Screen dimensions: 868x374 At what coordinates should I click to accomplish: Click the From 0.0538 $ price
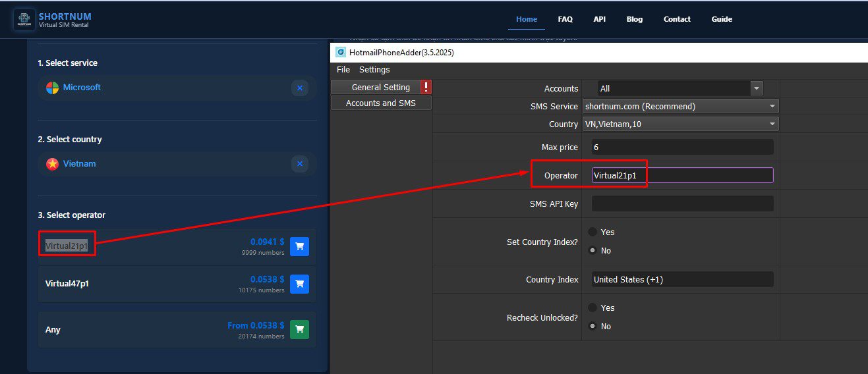(256, 325)
